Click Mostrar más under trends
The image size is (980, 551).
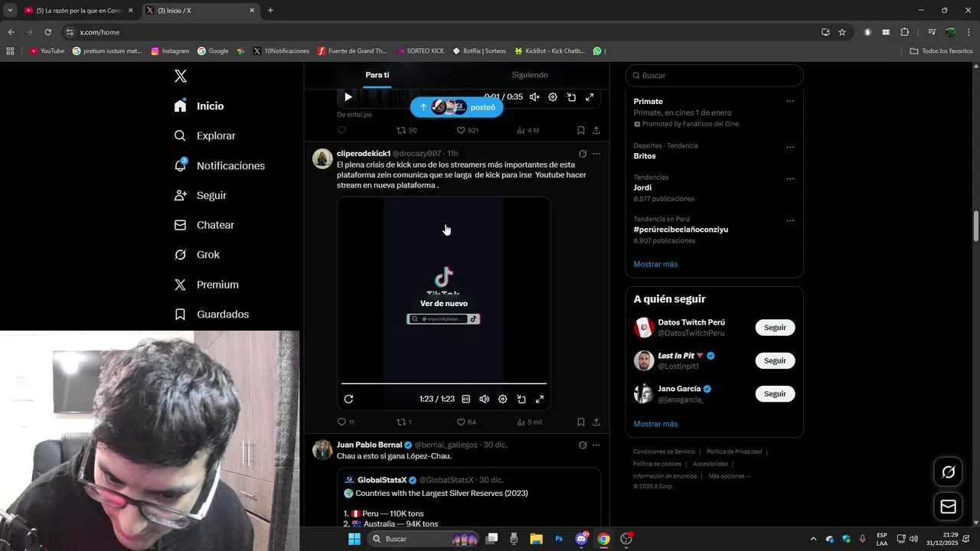[655, 264]
